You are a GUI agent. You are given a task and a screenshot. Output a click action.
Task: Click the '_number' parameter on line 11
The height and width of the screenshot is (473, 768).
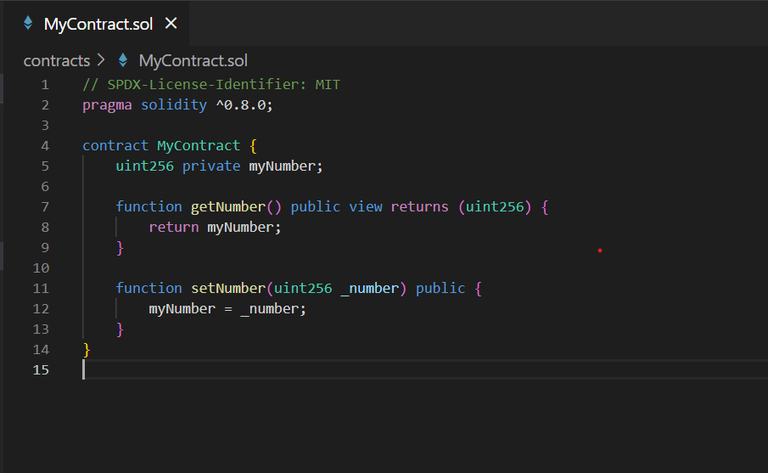[370, 288]
